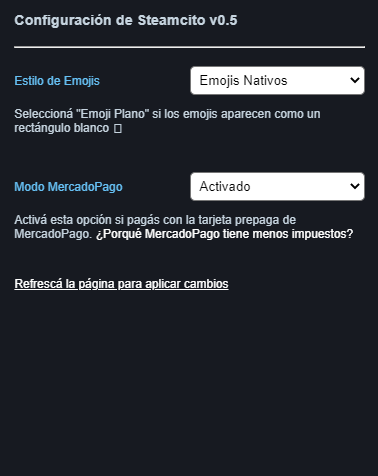The width and height of the screenshot is (378, 476).
Task: Select the Emojis Nativos text in combo box
Action: coord(243,80)
